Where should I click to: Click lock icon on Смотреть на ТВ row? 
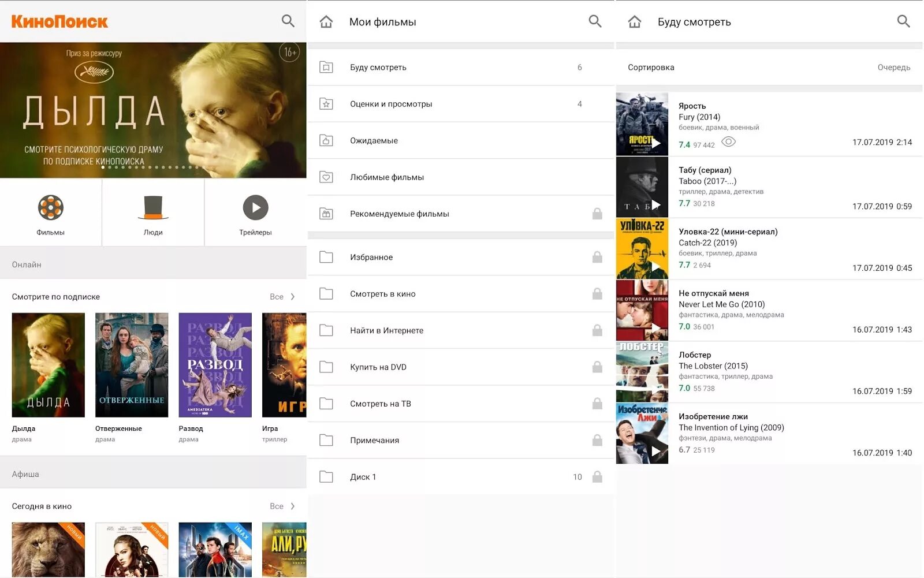(597, 404)
